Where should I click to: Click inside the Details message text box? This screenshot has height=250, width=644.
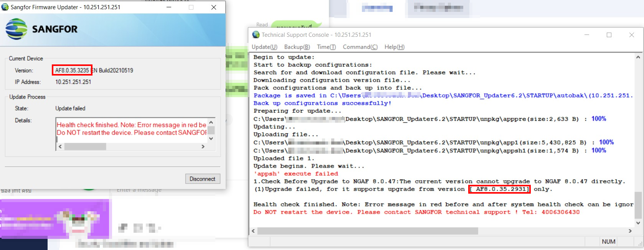click(131, 130)
